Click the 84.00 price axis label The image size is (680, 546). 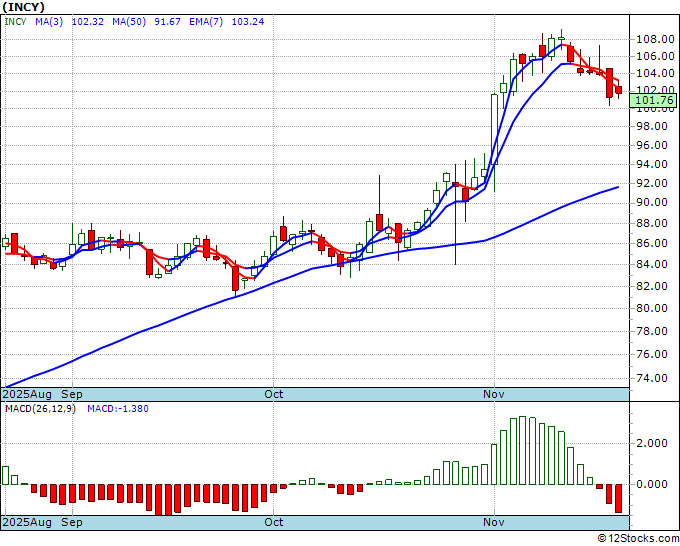pyautogui.click(x=652, y=264)
